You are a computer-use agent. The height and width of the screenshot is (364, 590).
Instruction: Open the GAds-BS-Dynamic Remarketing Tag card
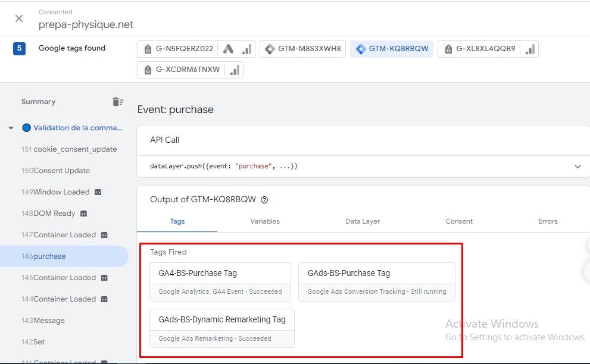[x=222, y=328]
